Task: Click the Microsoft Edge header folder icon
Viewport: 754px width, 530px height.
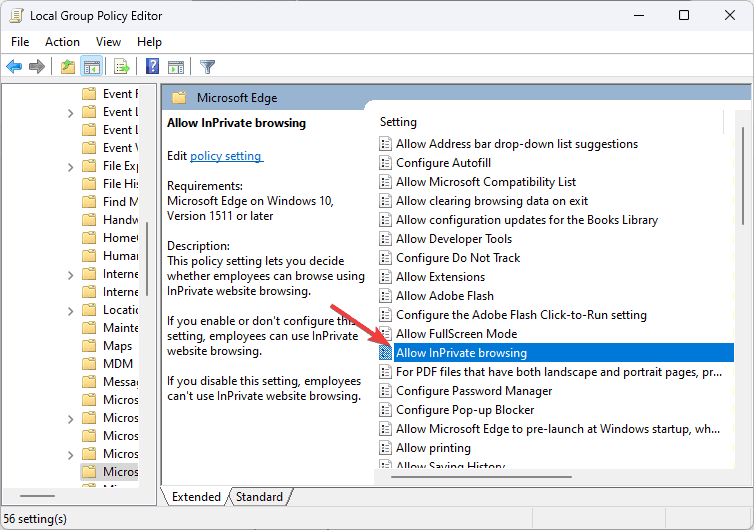Action: pos(179,98)
